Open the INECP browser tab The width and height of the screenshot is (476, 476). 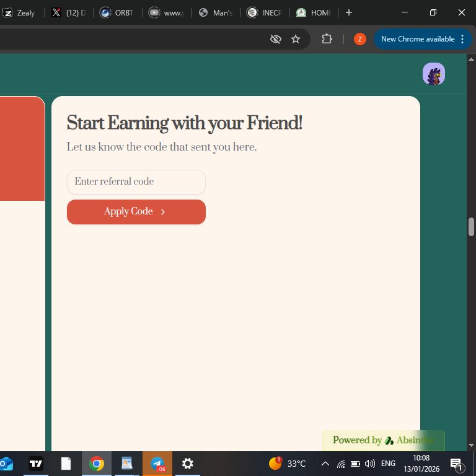(x=265, y=13)
